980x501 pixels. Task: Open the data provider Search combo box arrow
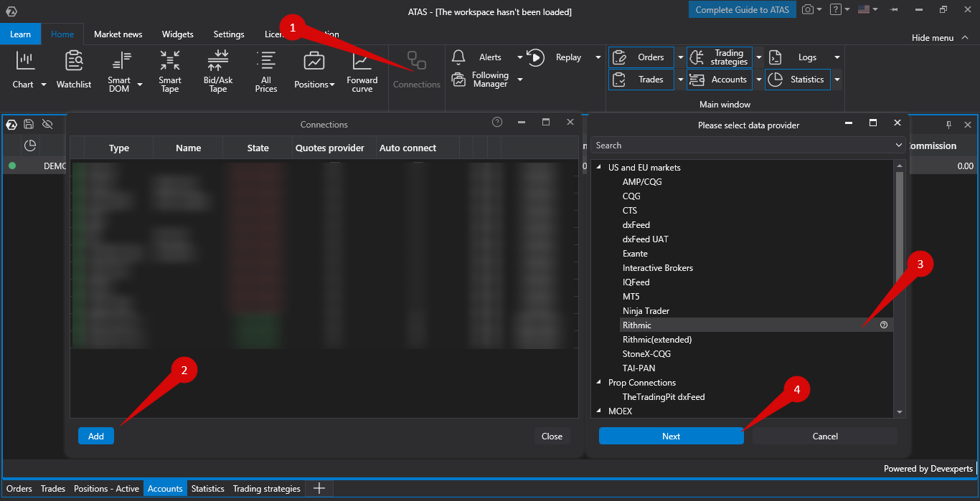[900, 145]
